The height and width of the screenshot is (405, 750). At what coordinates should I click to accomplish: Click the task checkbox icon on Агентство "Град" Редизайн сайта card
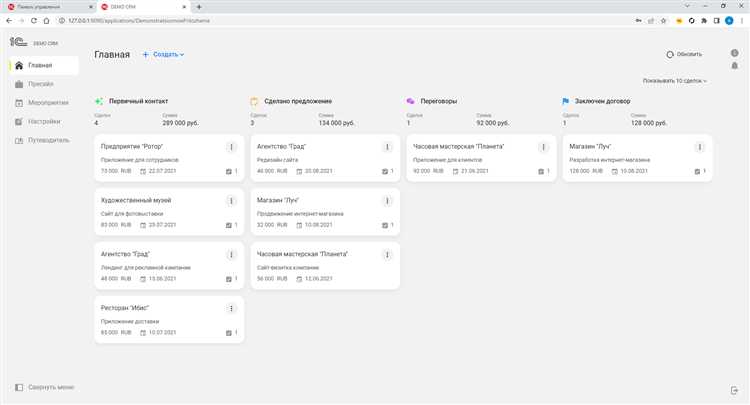pyautogui.click(x=385, y=171)
